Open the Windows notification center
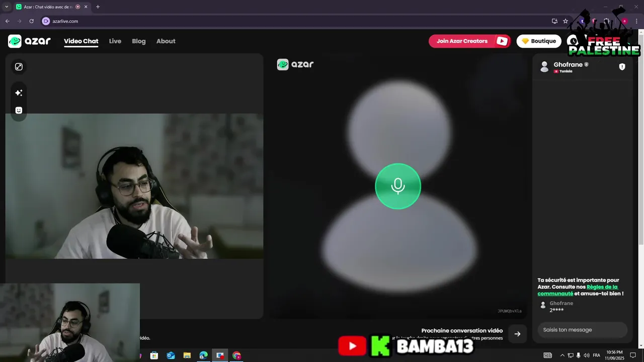644x362 pixels. (633, 355)
